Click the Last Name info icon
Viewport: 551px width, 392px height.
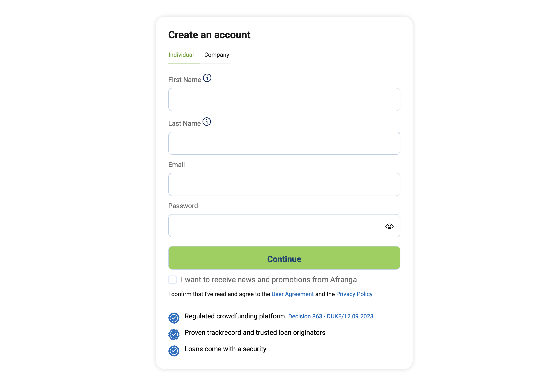[x=207, y=122]
